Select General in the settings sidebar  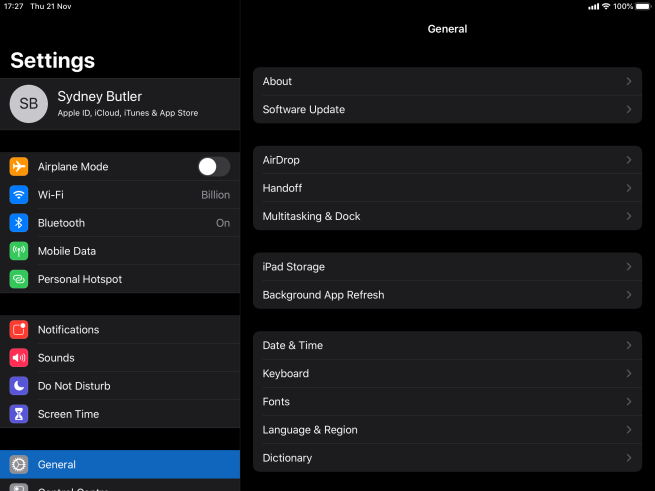(x=120, y=464)
